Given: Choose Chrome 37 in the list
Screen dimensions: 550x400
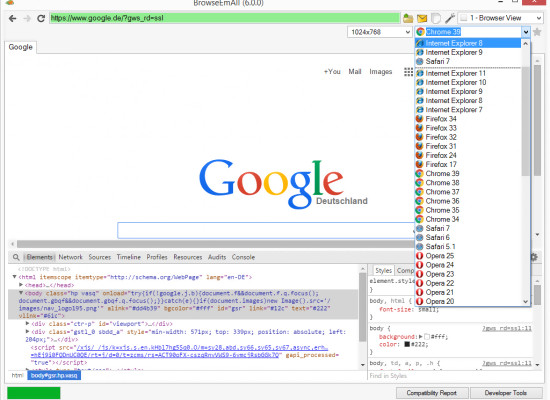Looking at the screenshot, I should (468, 192).
